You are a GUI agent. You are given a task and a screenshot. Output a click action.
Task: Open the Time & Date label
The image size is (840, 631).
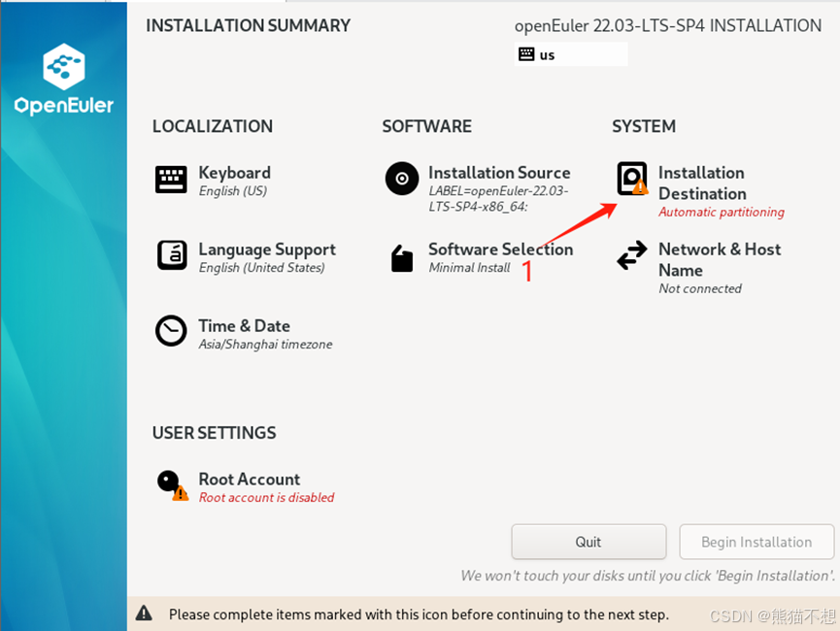(x=245, y=325)
